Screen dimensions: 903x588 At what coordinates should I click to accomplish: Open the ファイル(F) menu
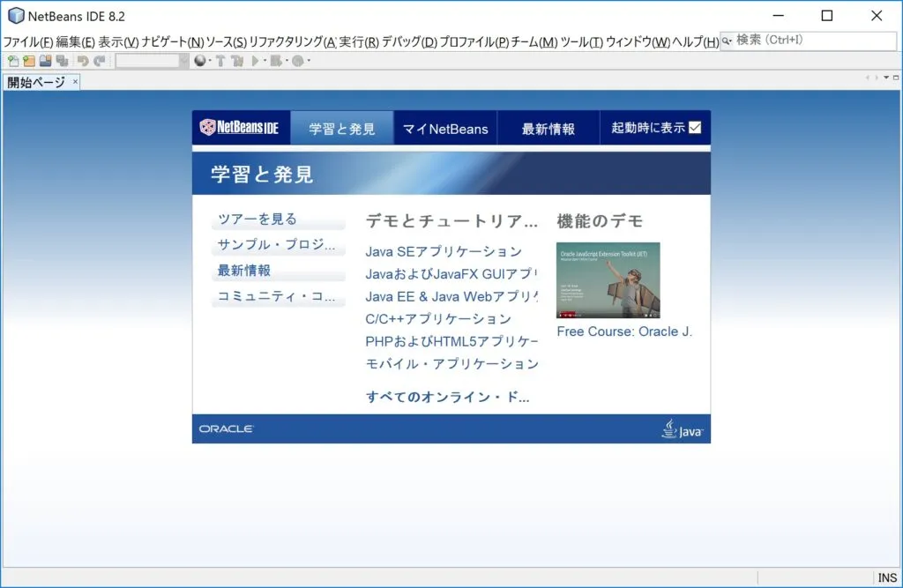28,42
